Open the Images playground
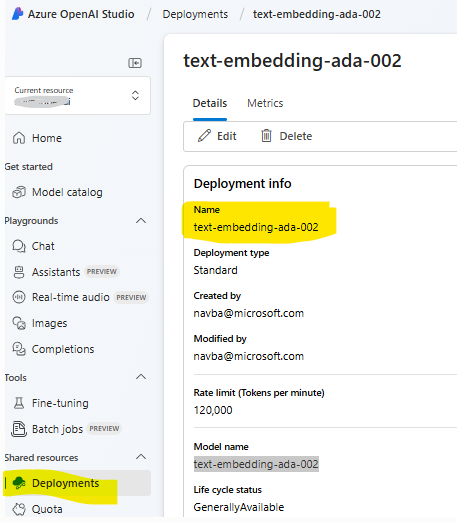 tap(39, 323)
